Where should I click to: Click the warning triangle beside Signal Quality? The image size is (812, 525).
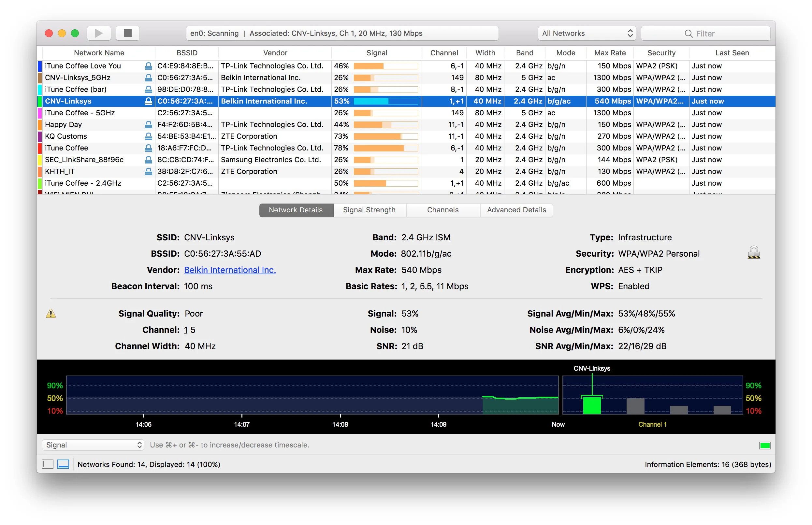pyautogui.click(x=51, y=313)
